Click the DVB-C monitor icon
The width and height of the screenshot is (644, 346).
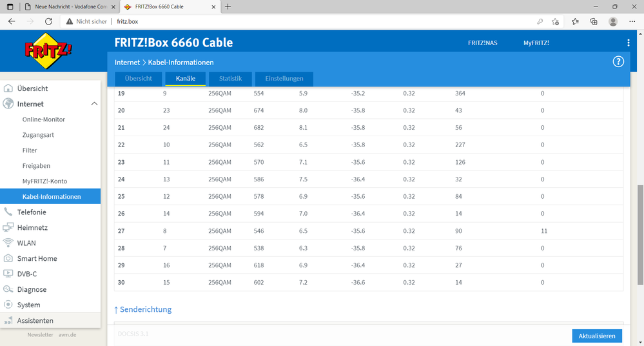click(x=8, y=274)
